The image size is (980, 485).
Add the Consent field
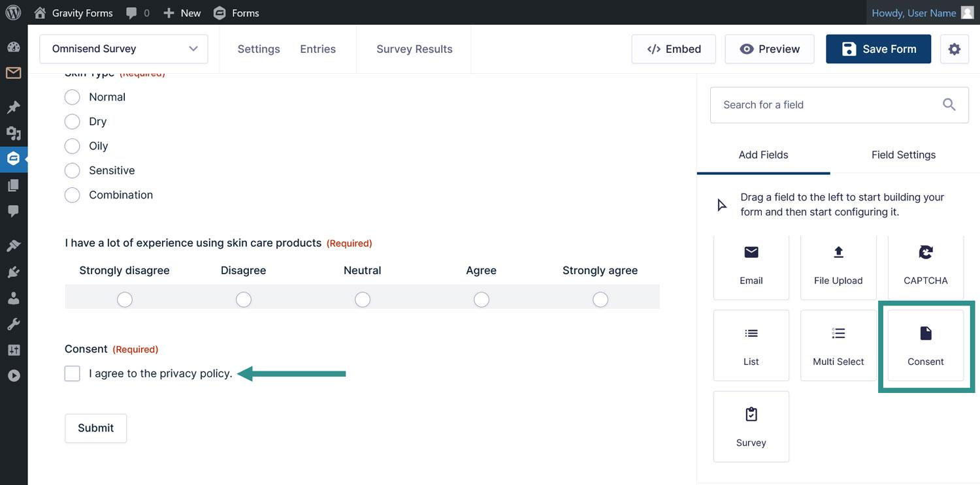click(x=926, y=345)
